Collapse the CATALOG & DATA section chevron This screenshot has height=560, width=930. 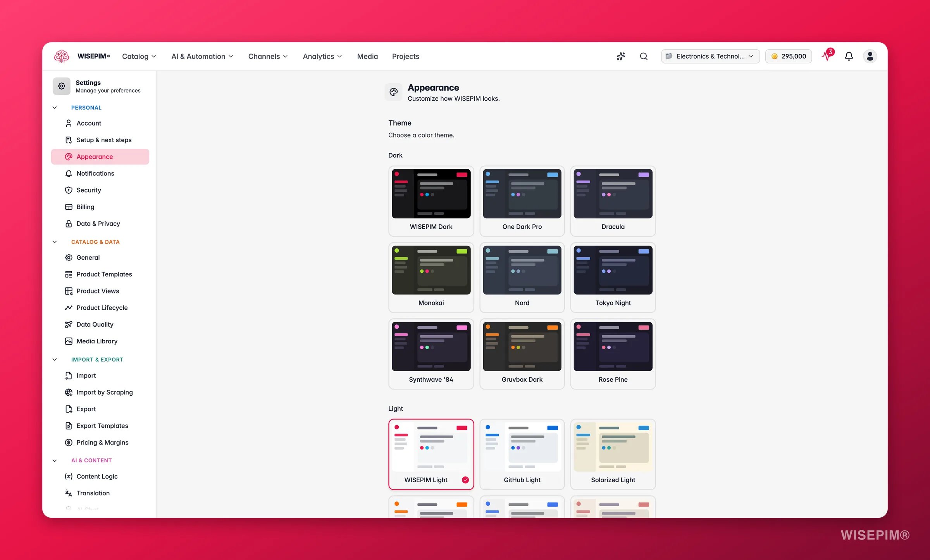55,242
